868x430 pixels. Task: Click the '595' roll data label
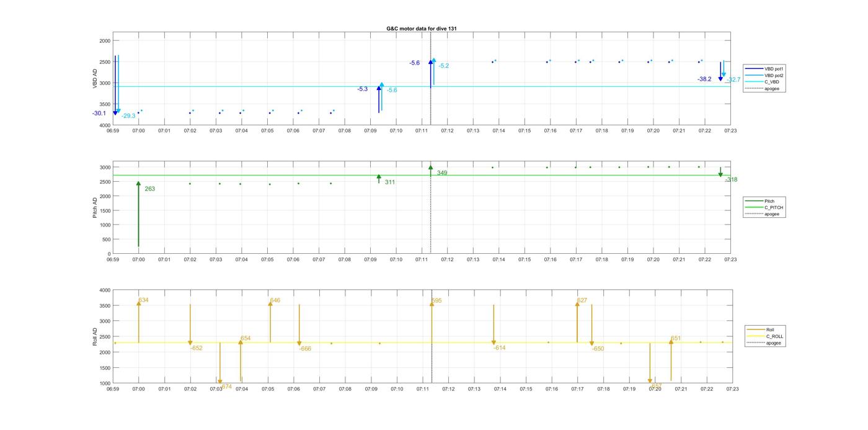pyautogui.click(x=436, y=301)
